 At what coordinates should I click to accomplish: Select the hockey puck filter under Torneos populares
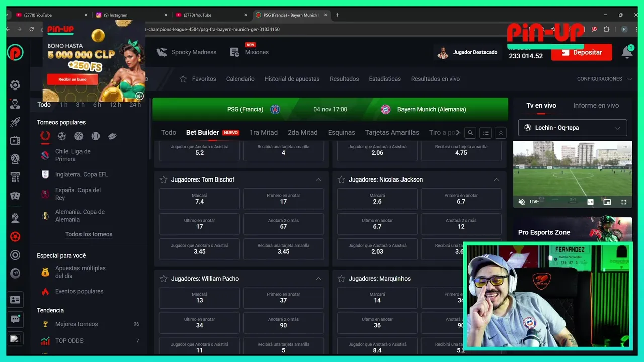tap(112, 136)
